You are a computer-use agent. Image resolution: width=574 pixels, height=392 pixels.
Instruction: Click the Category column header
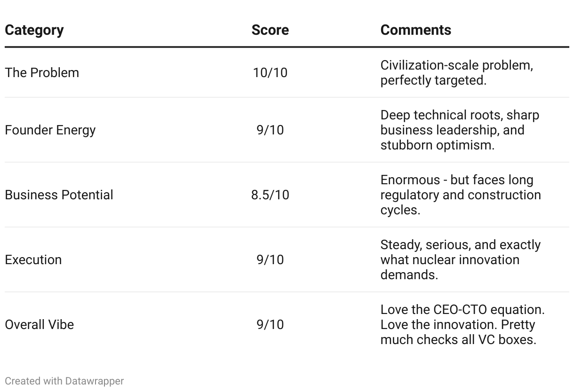(x=34, y=30)
